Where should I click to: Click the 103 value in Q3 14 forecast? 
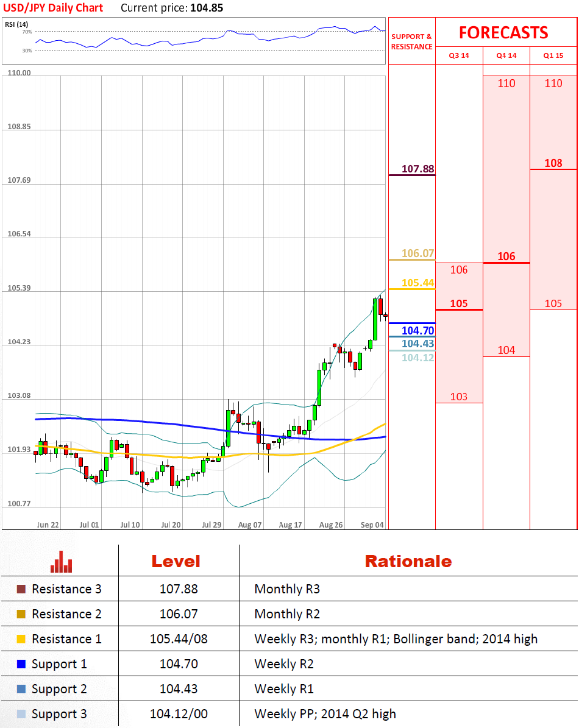coord(459,397)
